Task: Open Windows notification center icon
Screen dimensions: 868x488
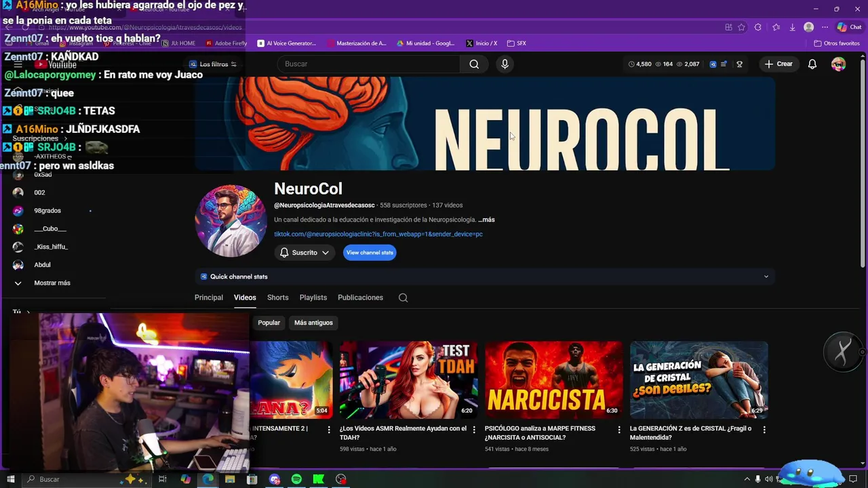Action: coord(853,479)
